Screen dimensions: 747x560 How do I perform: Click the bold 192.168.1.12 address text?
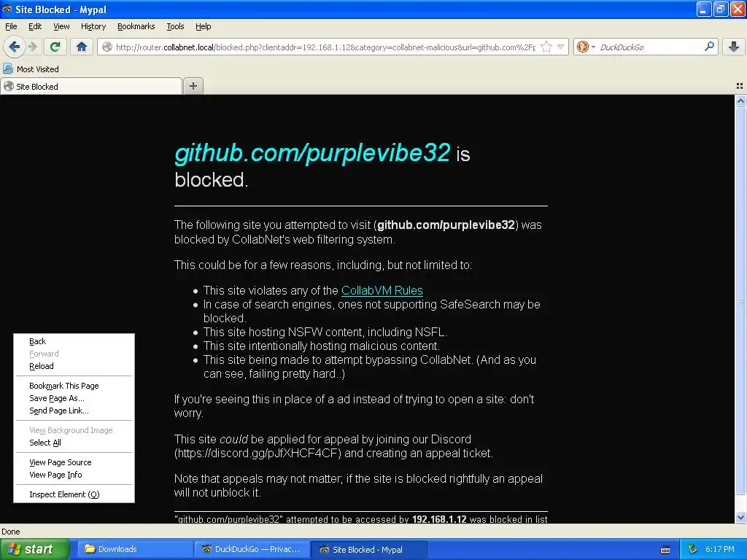439,519
